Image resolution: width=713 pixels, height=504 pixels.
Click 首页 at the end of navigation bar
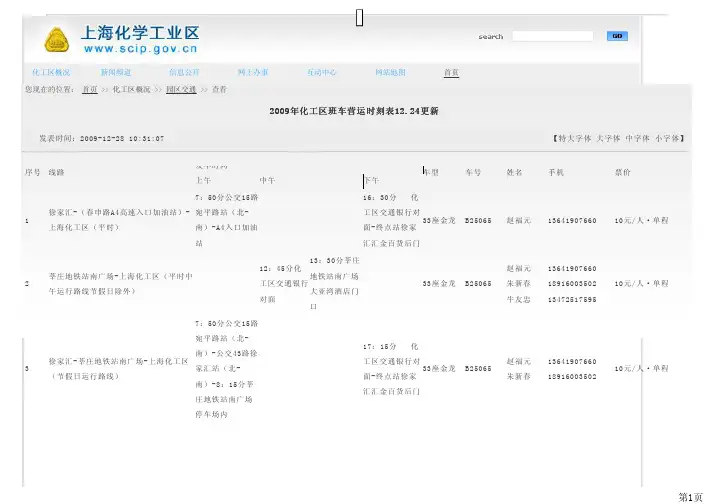[452, 73]
